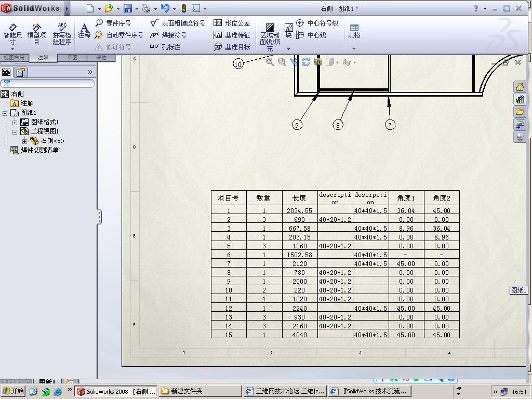532x399 pixels.
Task: Open the Design Library books icon
Action: point(520,99)
